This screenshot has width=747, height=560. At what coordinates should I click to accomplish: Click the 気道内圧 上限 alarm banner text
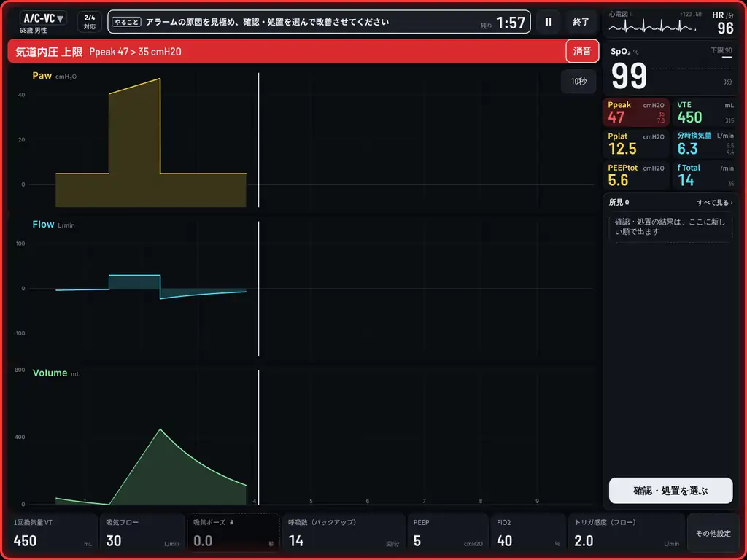[x=49, y=52]
